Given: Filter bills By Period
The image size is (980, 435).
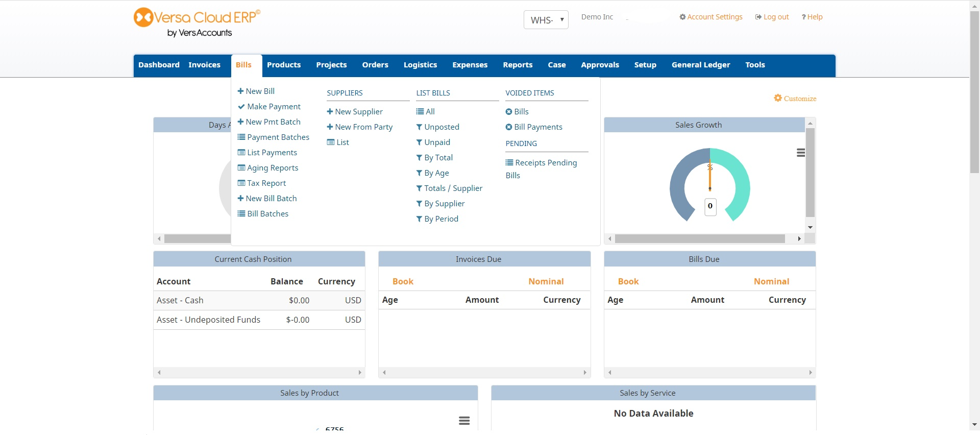Looking at the screenshot, I should (437, 219).
